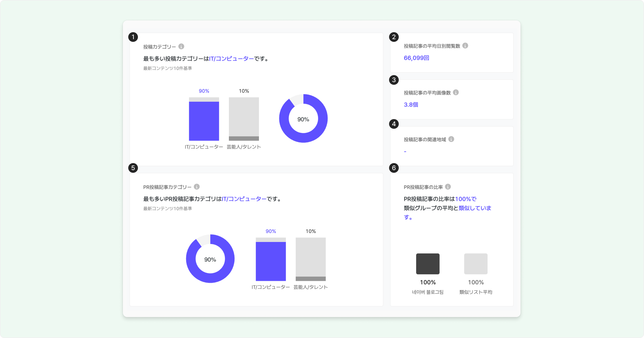The height and width of the screenshot is (338, 644).
Task: Click info icon next to PR投稿記事カテゴリー
Action: point(197,187)
